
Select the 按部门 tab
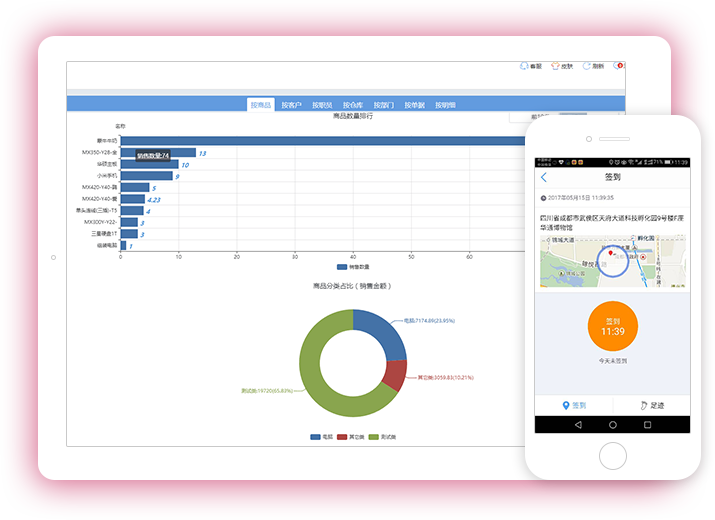384,105
